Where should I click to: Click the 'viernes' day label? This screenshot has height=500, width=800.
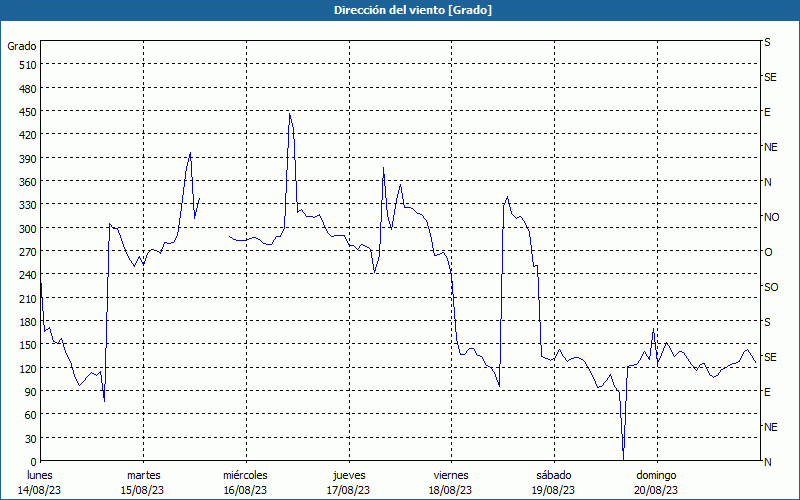[x=451, y=475]
